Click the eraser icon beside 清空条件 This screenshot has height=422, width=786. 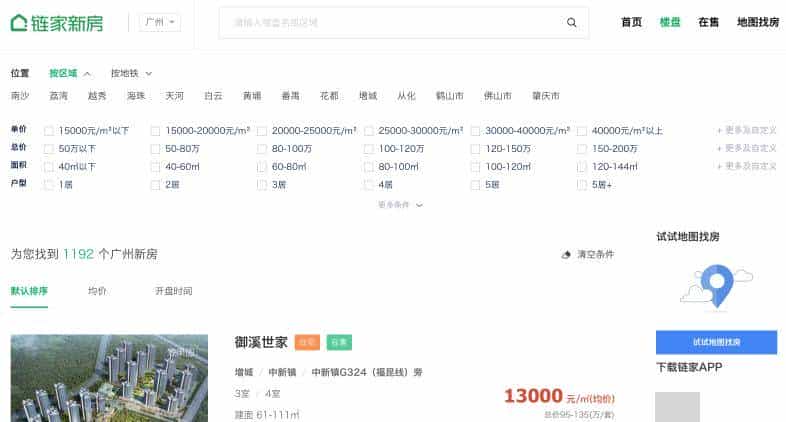(566, 255)
